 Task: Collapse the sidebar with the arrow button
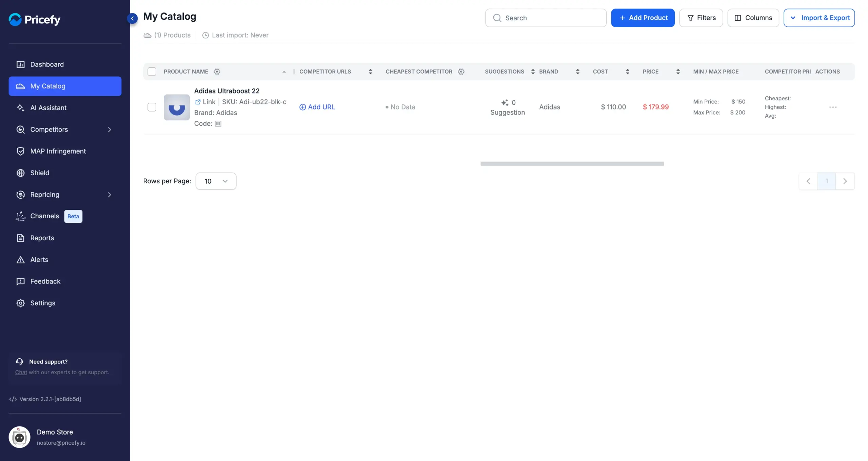(x=132, y=18)
